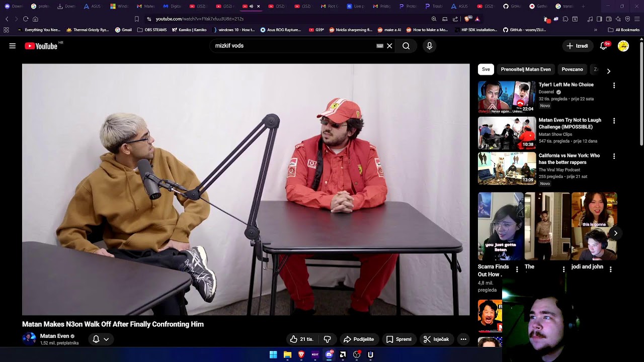Save the video with Spremi
This screenshot has height=362, width=644.
(x=398, y=339)
